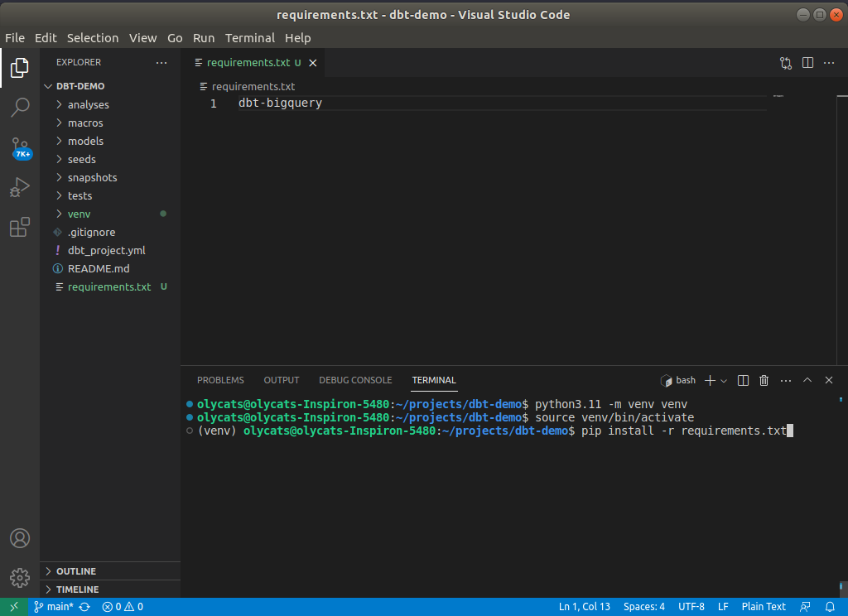
Task: Click Ln 1, Col 13 in status bar
Action: click(x=584, y=607)
